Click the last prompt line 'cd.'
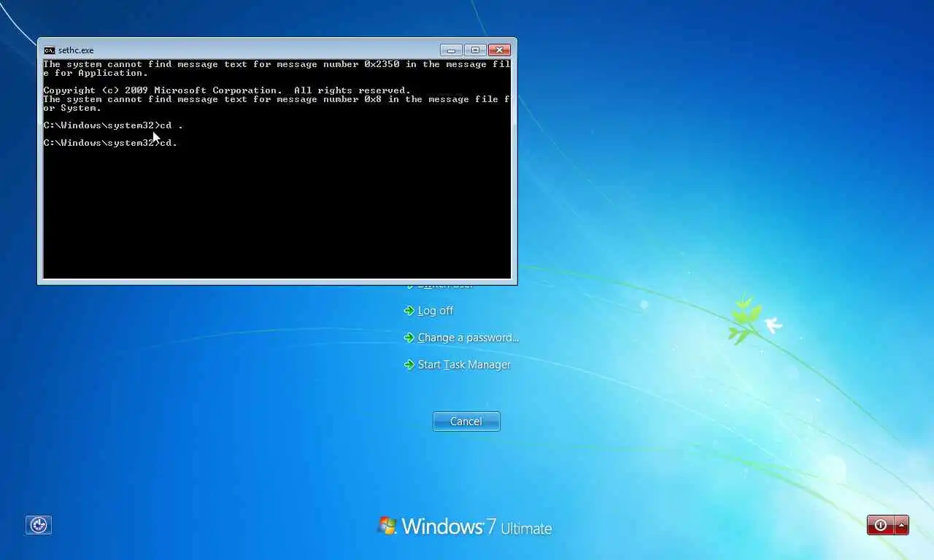 click(110, 143)
